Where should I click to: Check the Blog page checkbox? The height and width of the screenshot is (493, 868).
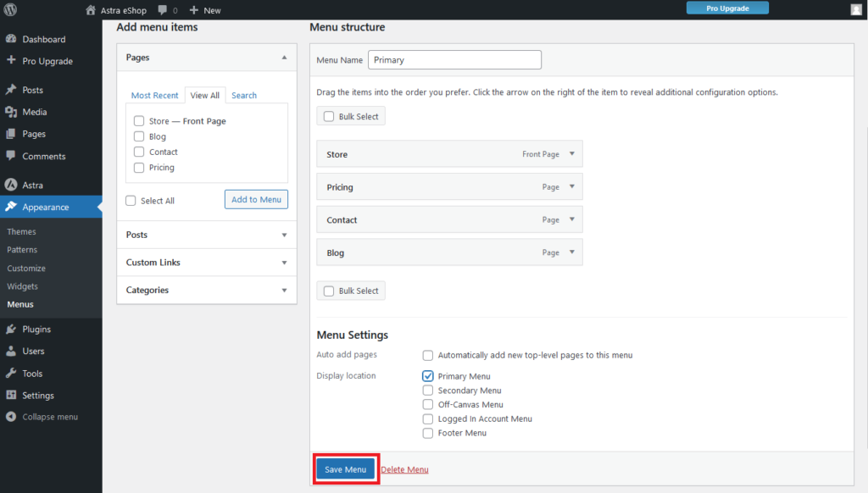[139, 136]
